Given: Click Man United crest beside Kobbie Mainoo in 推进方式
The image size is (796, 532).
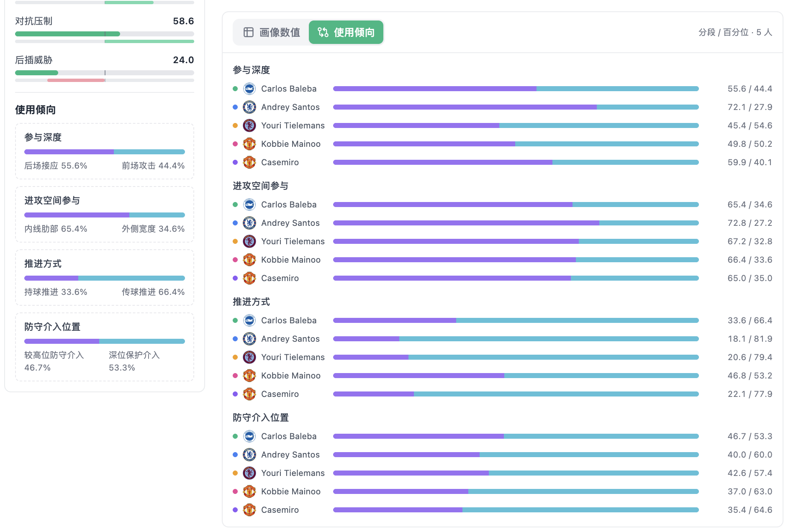Looking at the screenshot, I should [249, 376].
